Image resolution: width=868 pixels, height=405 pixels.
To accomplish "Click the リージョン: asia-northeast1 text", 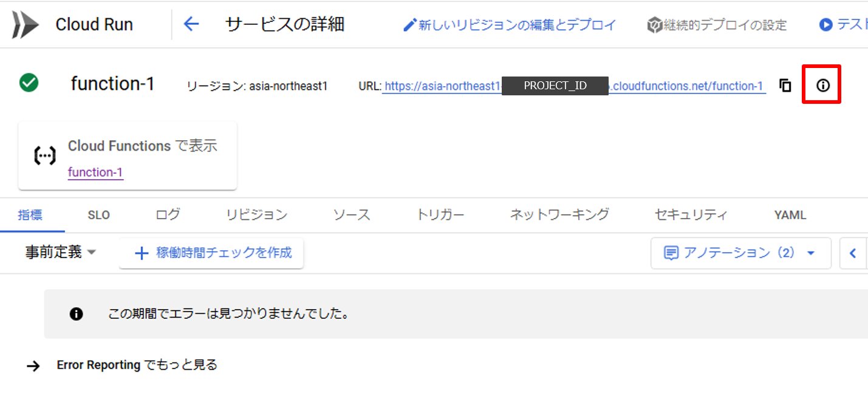I will 258,86.
